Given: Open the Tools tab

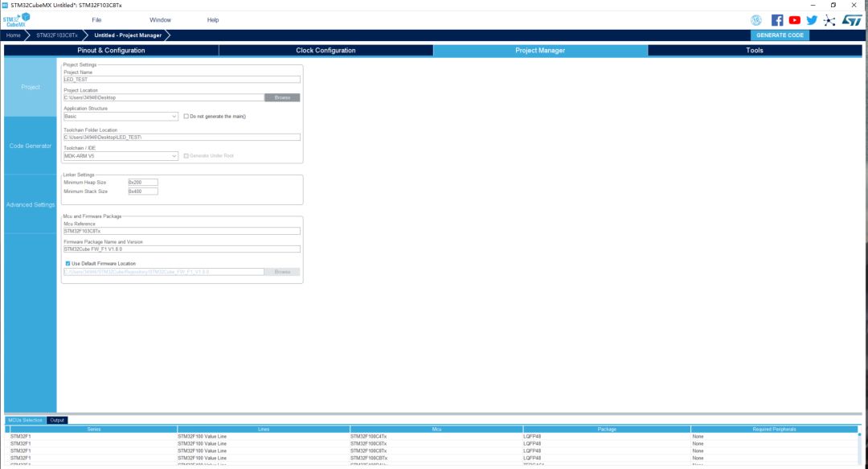Looking at the screenshot, I should coord(755,51).
